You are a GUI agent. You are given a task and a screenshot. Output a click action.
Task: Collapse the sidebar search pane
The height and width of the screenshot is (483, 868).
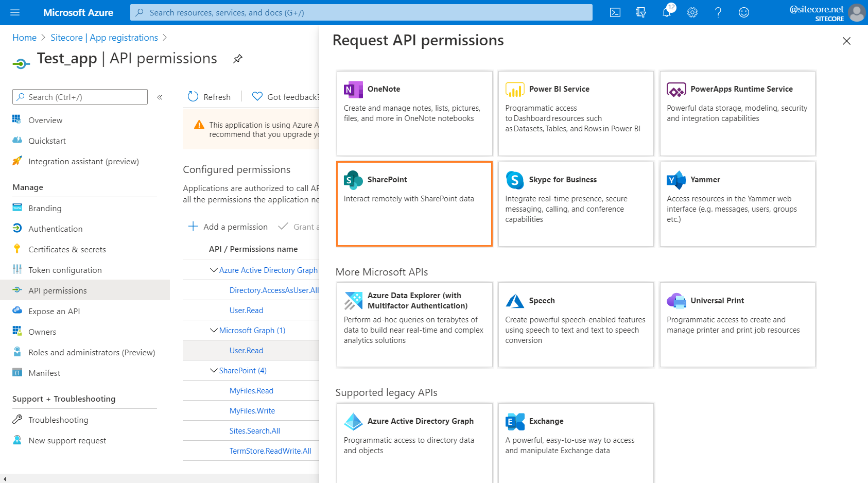pyautogui.click(x=160, y=97)
